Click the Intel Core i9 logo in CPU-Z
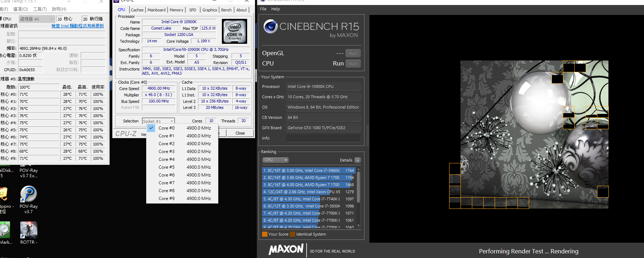644x258 pixels. pos(234,31)
